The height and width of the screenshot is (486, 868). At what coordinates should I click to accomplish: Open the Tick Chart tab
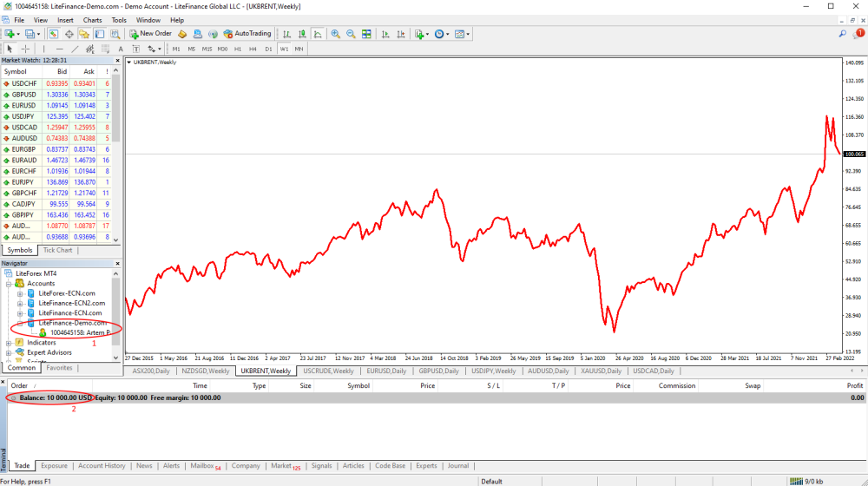pyautogui.click(x=57, y=250)
